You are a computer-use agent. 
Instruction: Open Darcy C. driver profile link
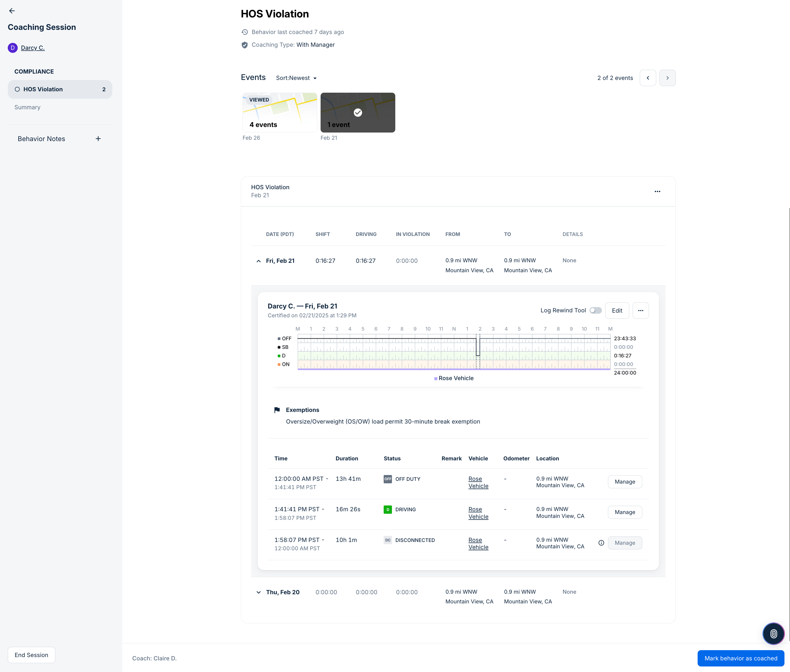tap(33, 48)
